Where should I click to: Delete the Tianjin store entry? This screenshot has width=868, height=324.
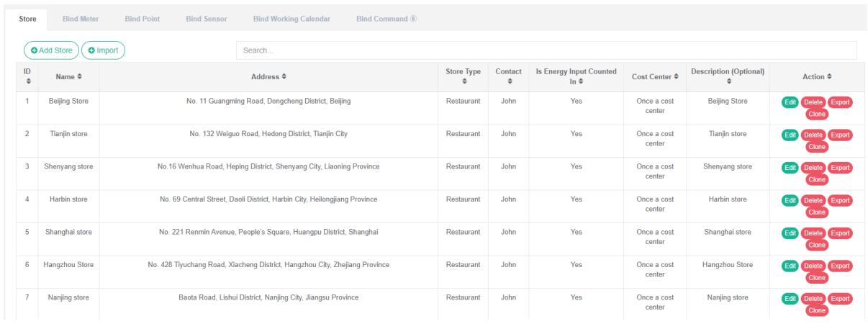pyautogui.click(x=813, y=135)
